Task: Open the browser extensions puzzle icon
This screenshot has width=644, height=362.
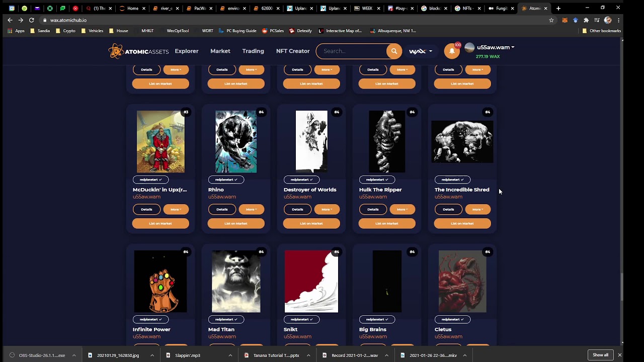Action: 586,20
